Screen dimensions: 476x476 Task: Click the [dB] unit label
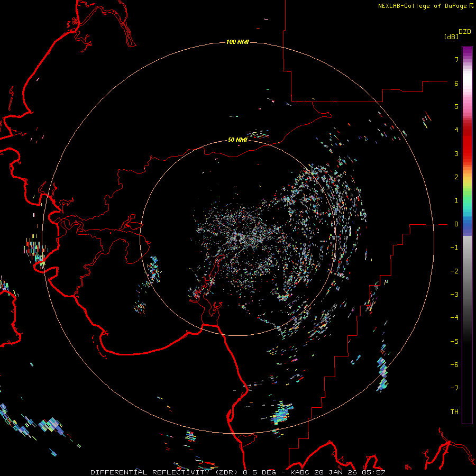[452, 36]
